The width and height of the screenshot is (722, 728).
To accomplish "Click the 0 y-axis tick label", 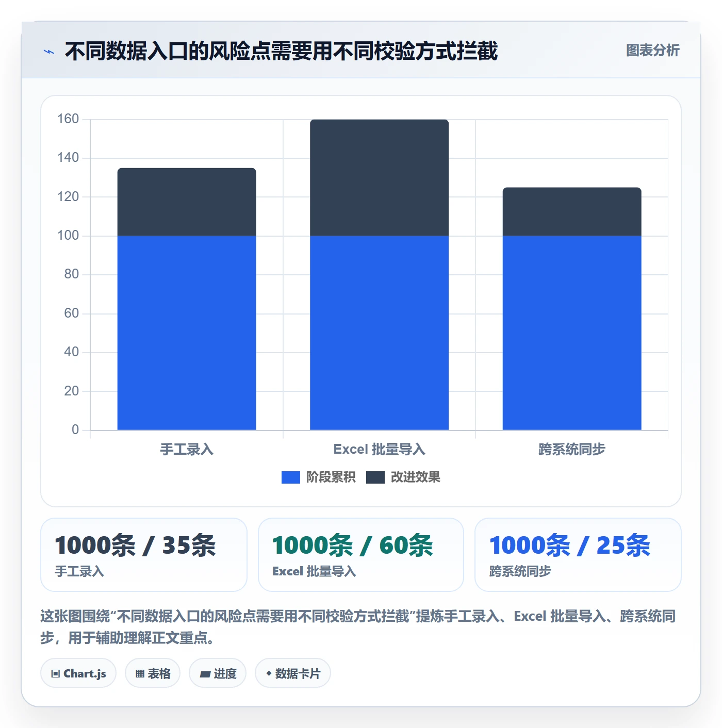I will [75, 430].
